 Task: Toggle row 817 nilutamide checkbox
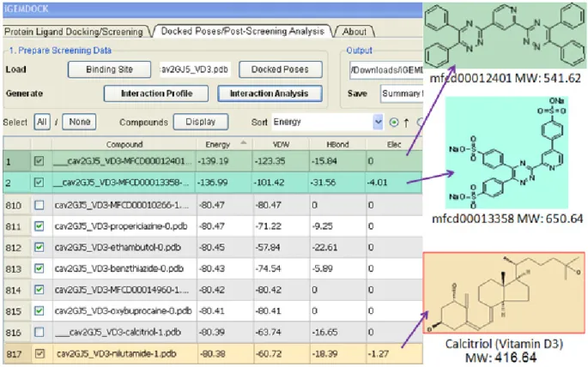point(39,353)
